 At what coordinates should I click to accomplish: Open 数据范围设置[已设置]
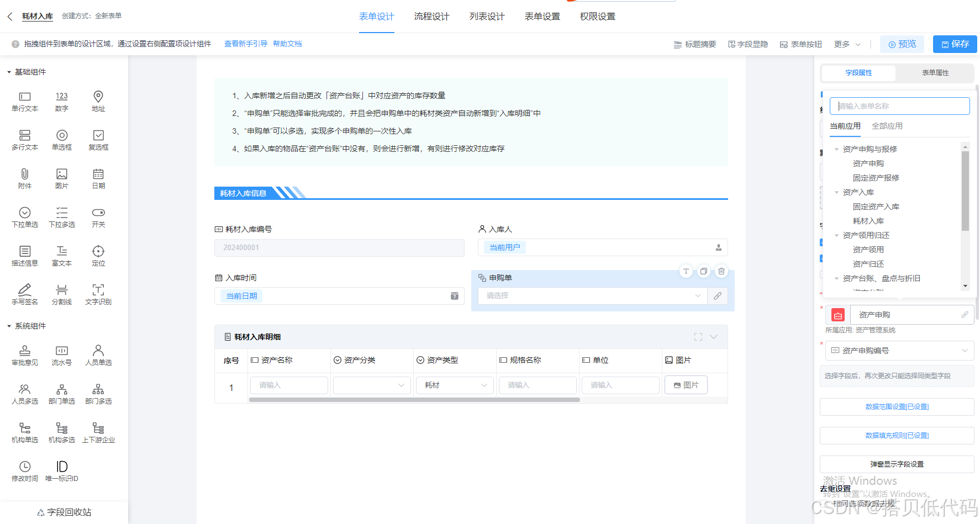[897, 407]
